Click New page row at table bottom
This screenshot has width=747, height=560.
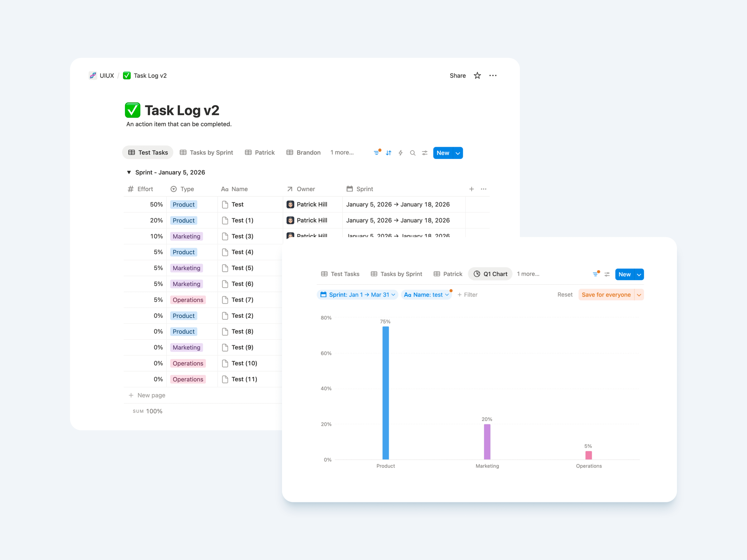point(151,395)
